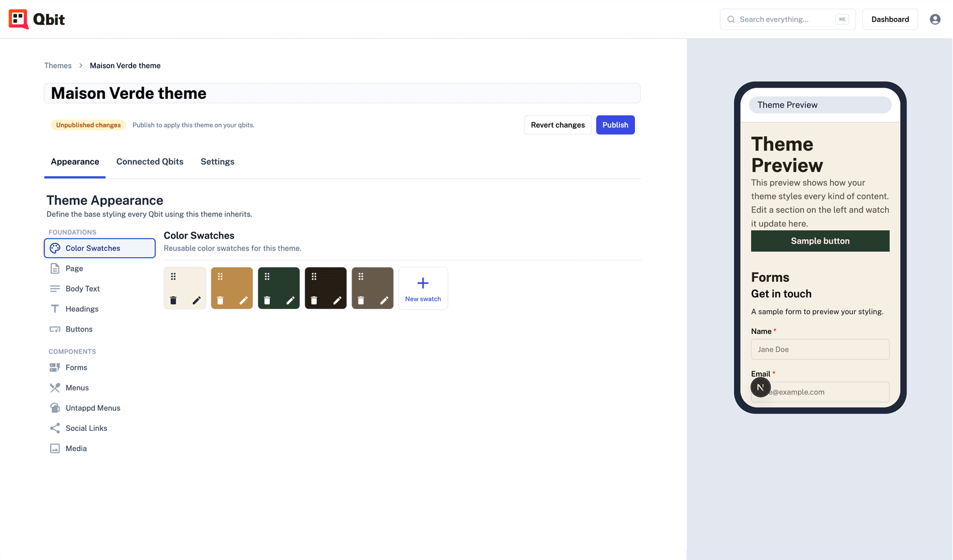Open the Page section
The width and height of the screenshot is (953, 560).
(x=99, y=268)
